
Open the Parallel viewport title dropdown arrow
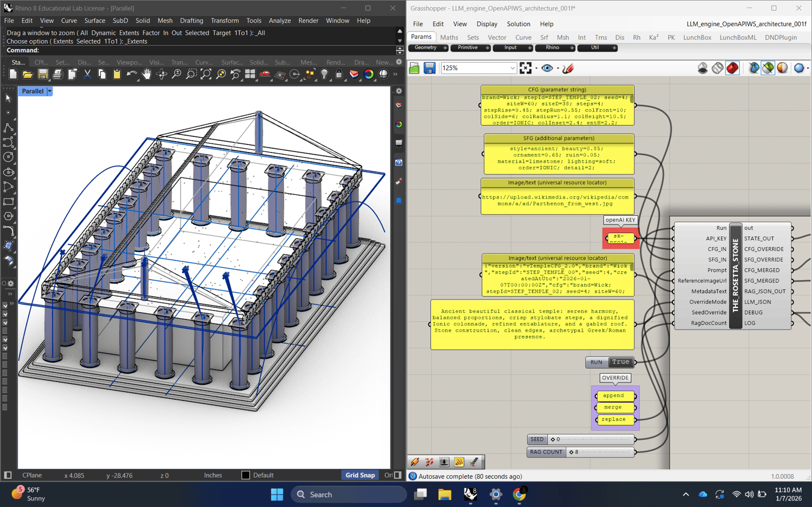click(x=50, y=91)
